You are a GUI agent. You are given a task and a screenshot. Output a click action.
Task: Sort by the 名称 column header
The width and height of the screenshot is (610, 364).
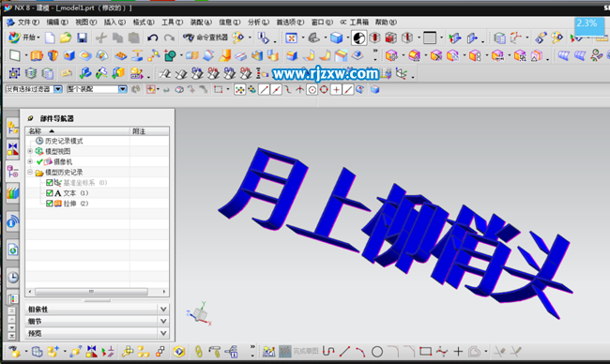(77, 131)
